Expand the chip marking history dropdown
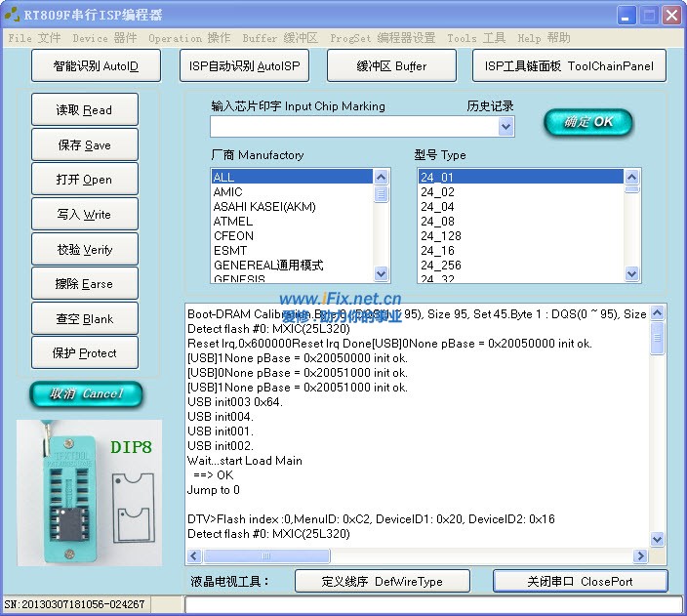This screenshot has height=616, width=687. [x=506, y=127]
